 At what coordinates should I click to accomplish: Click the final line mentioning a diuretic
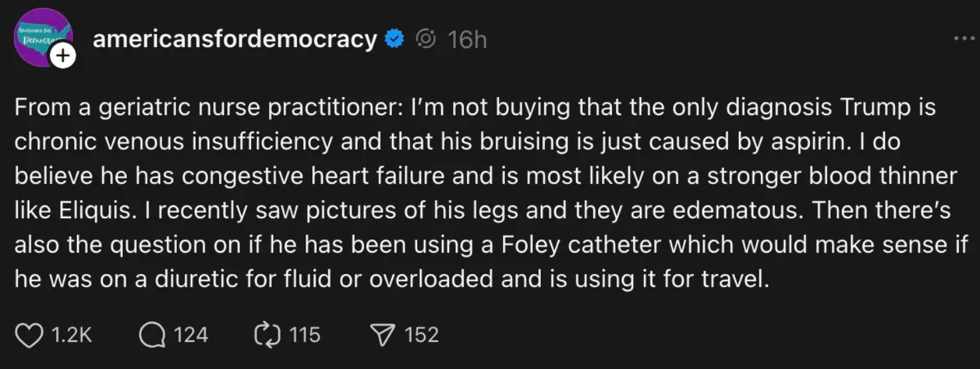(391, 279)
